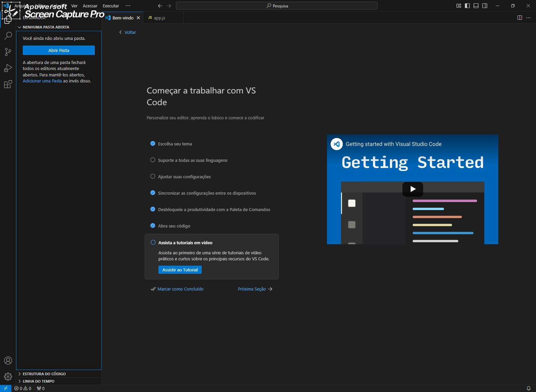
Task: Open Customize Layout icon
Action: (459, 6)
